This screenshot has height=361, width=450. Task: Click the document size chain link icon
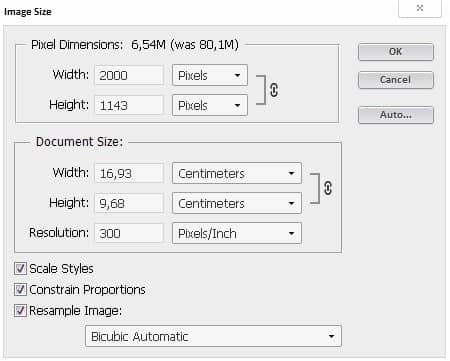328,188
